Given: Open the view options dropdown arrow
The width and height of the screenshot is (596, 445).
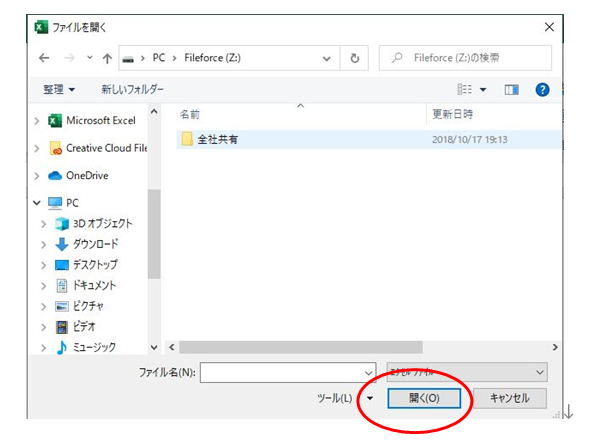Looking at the screenshot, I should [x=483, y=90].
